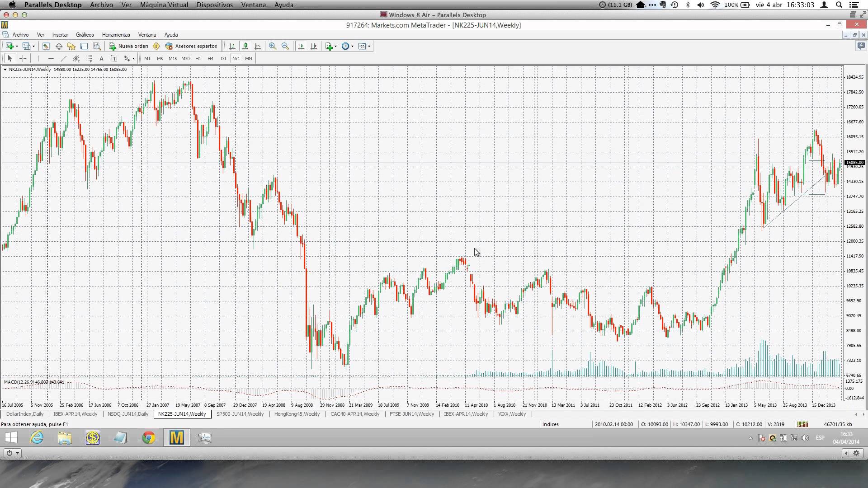This screenshot has height=488, width=868.
Task: Click the zoom out magnifier icon
Action: tap(285, 46)
